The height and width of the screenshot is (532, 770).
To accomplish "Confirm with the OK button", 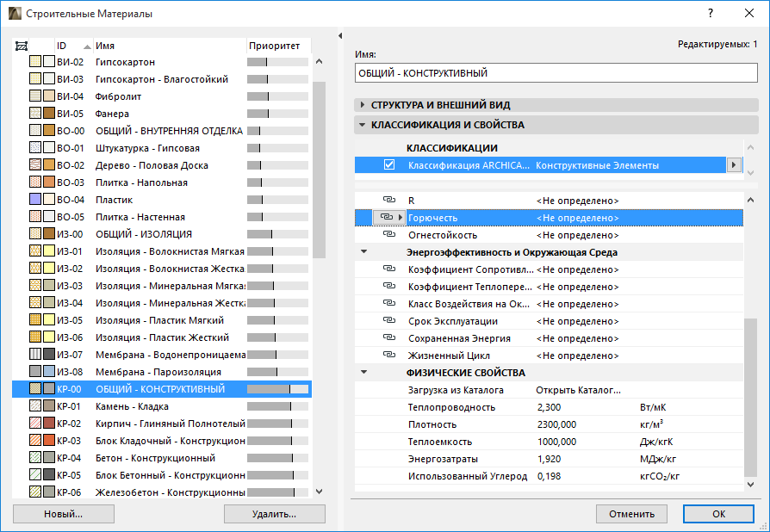I will pyautogui.click(x=718, y=514).
